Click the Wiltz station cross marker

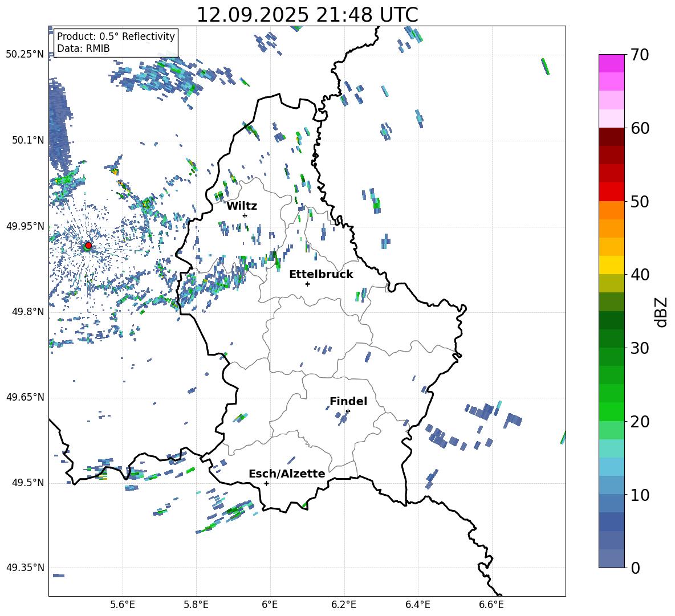[245, 215]
